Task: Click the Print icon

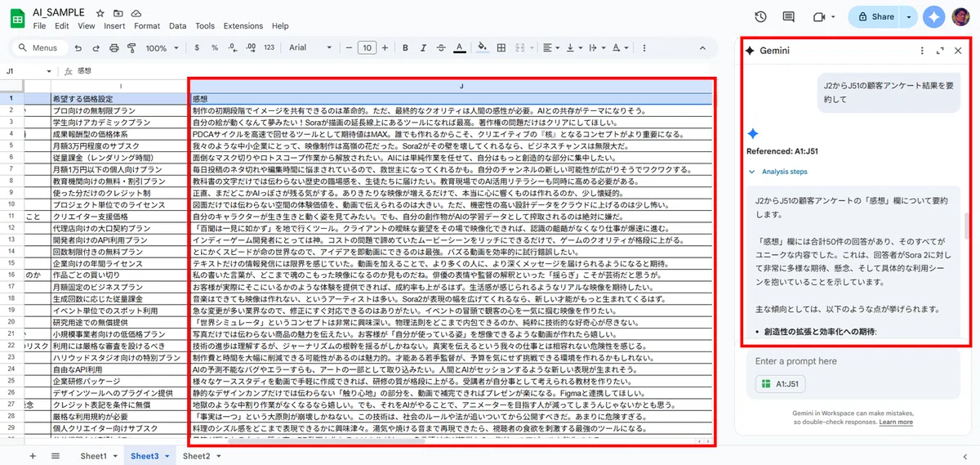Action: [x=114, y=47]
